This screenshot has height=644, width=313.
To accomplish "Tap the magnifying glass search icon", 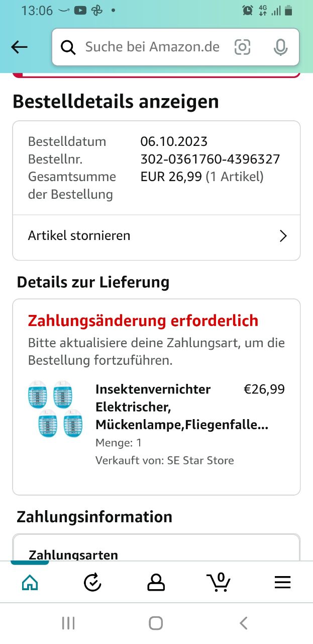I will [x=68, y=47].
